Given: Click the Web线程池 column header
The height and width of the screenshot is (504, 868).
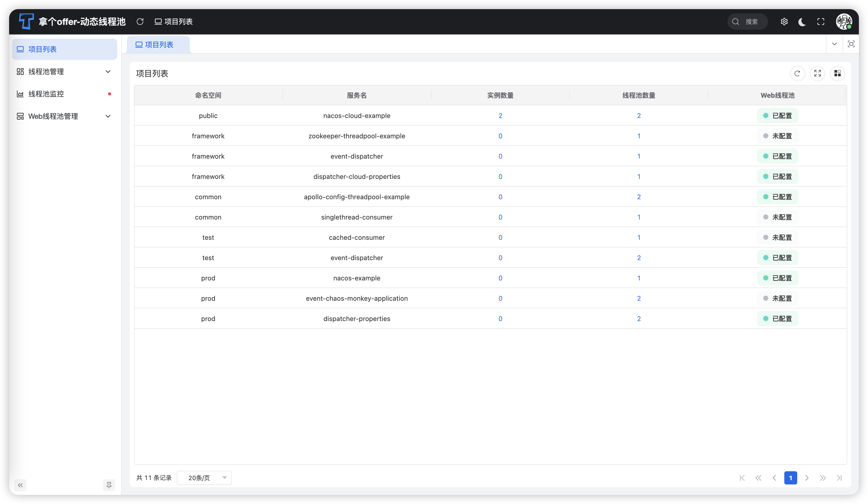Looking at the screenshot, I should pos(777,95).
